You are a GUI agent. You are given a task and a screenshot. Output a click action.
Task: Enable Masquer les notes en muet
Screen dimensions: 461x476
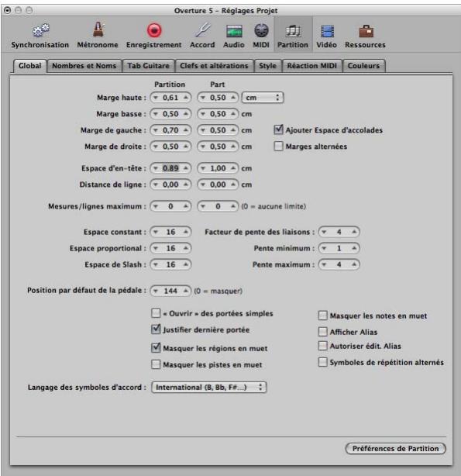click(322, 316)
